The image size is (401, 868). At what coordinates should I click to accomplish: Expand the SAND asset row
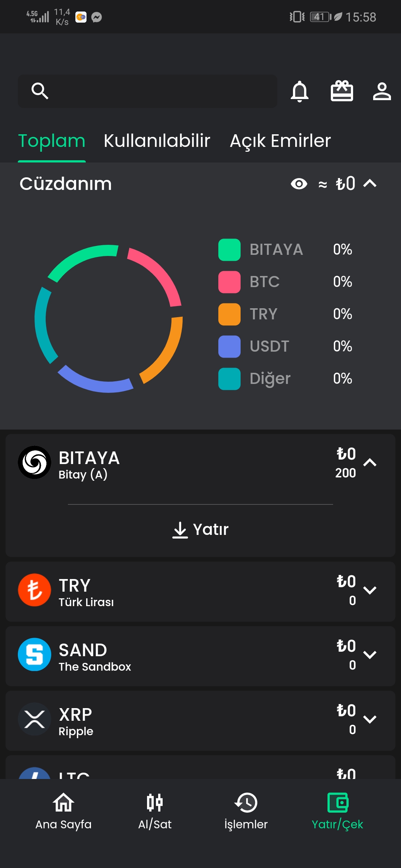370,655
